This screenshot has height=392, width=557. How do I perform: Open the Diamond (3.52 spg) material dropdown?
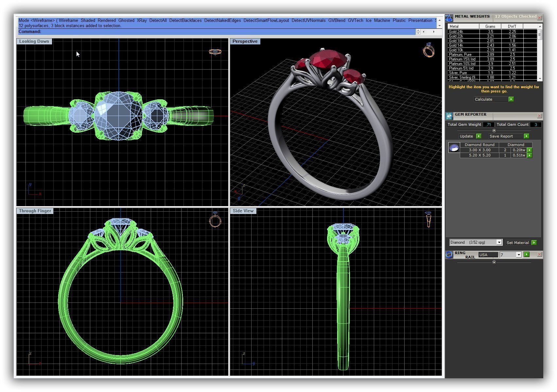click(x=499, y=242)
